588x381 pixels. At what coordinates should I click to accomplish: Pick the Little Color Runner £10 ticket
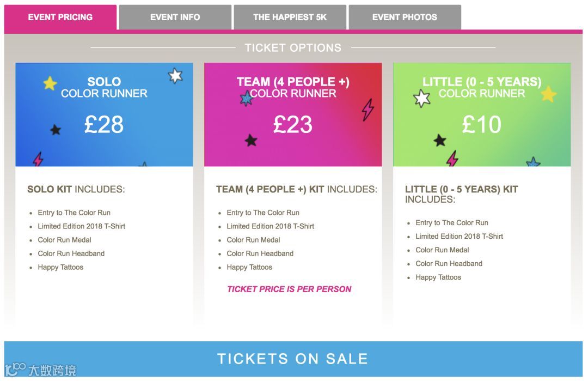(x=482, y=124)
